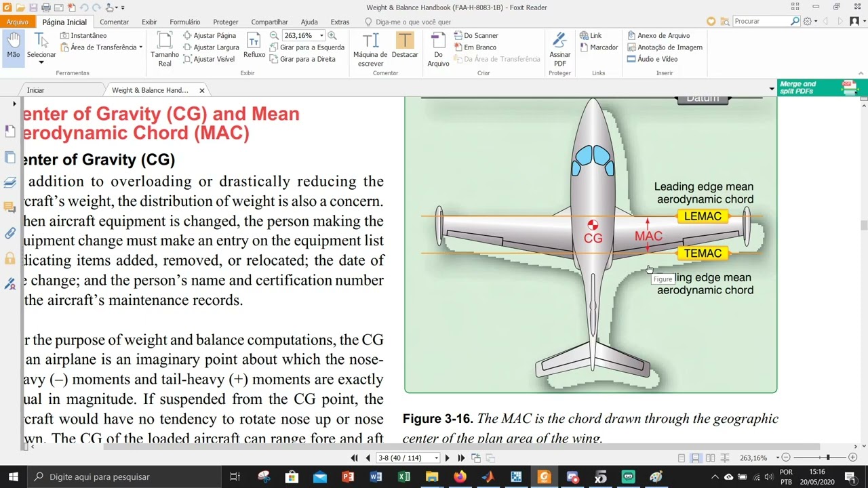Image resolution: width=868 pixels, height=488 pixels.
Task: Open the document tab list arrow
Action: pos(771,89)
